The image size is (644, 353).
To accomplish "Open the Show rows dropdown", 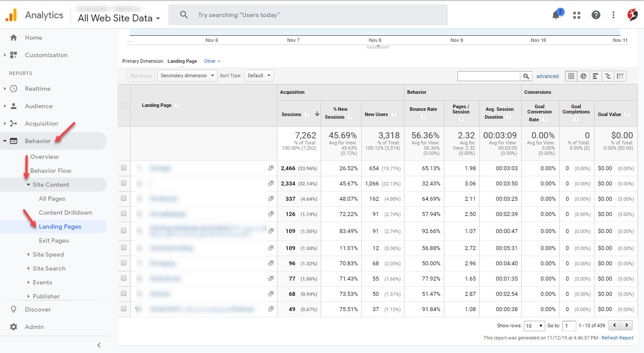I will pyautogui.click(x=534, y=326).
